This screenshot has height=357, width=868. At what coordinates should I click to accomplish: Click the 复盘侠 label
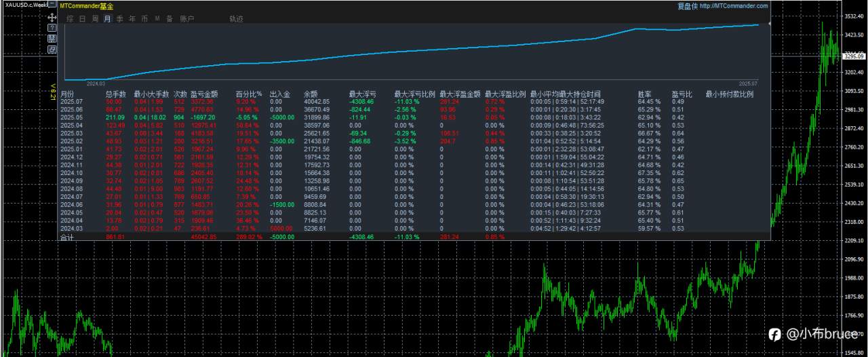coord(686,6)
